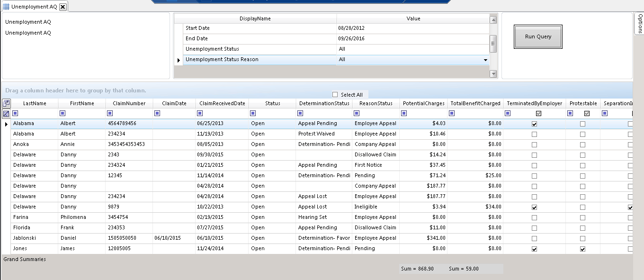Select the Value column header
This screenshot has height=280, width=644.
pos(413,19)
